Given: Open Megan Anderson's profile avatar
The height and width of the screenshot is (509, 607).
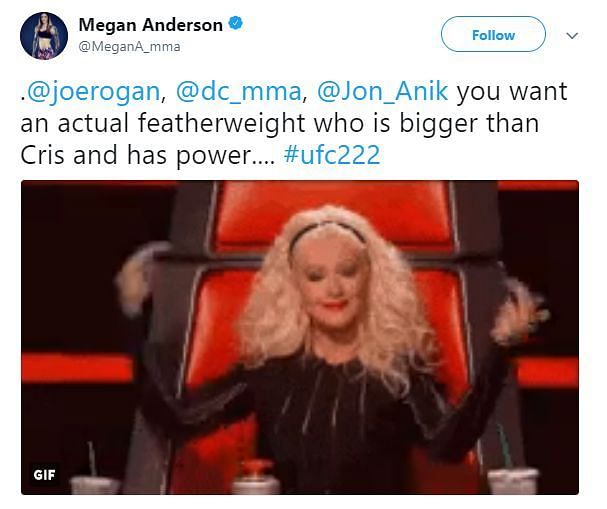Looking at the screenshot, I should (x=44, y=36).
